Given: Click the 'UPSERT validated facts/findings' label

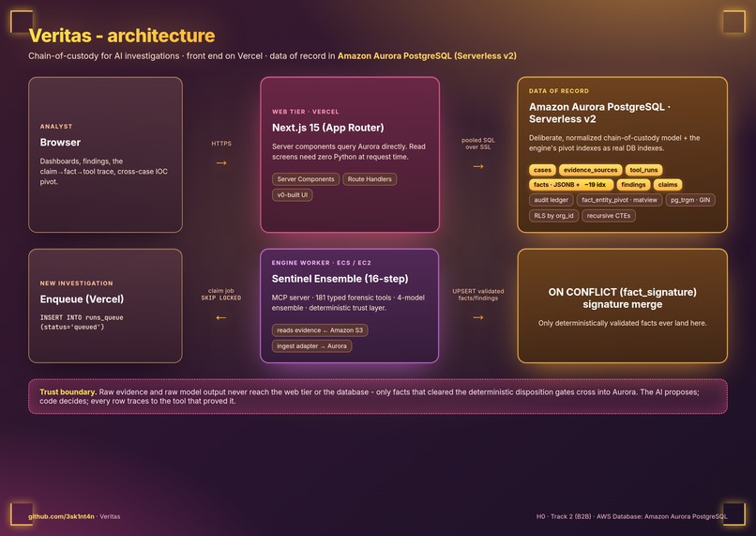Looking at the screenshot, I should pyautogui.click(x=478, y=295).
